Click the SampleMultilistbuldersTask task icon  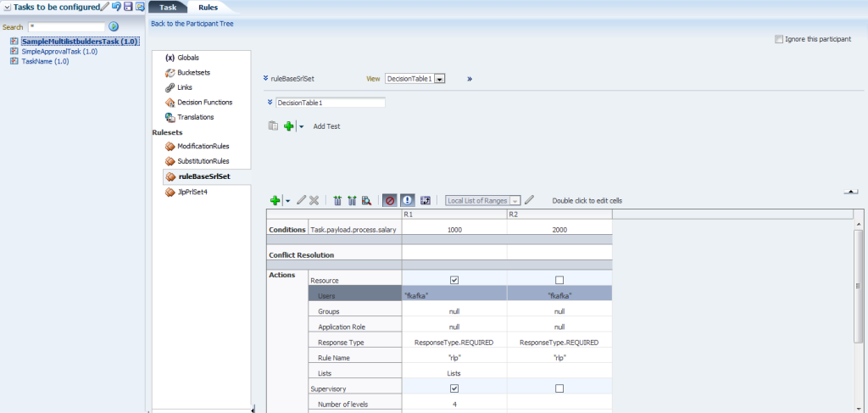tap(14, 42)
